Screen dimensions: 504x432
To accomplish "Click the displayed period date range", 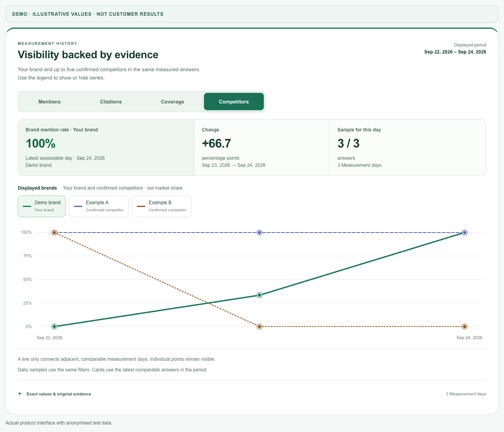I will [455, 52].
